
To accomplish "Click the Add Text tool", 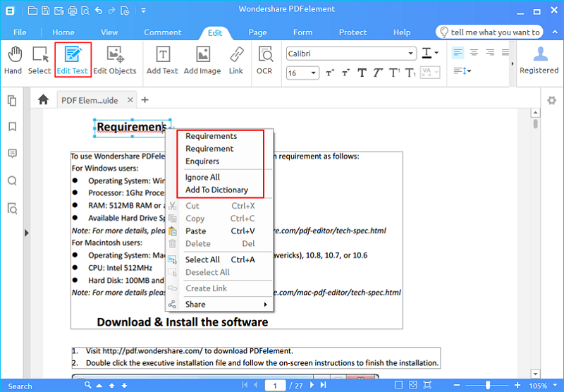I will point(162,61).
